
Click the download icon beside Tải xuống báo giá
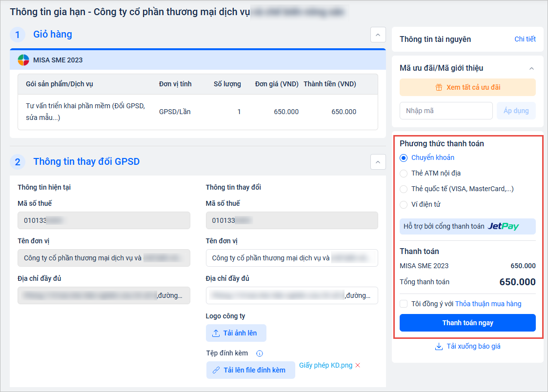click(x=438, y=347)
